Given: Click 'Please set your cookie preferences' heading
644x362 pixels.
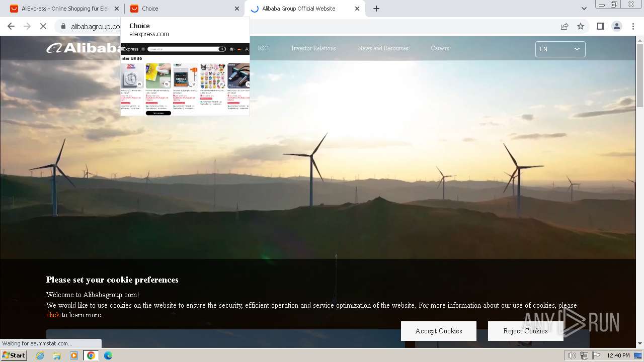Looking at the screenshot, I should pyautogui.click(x=112, y=280).
